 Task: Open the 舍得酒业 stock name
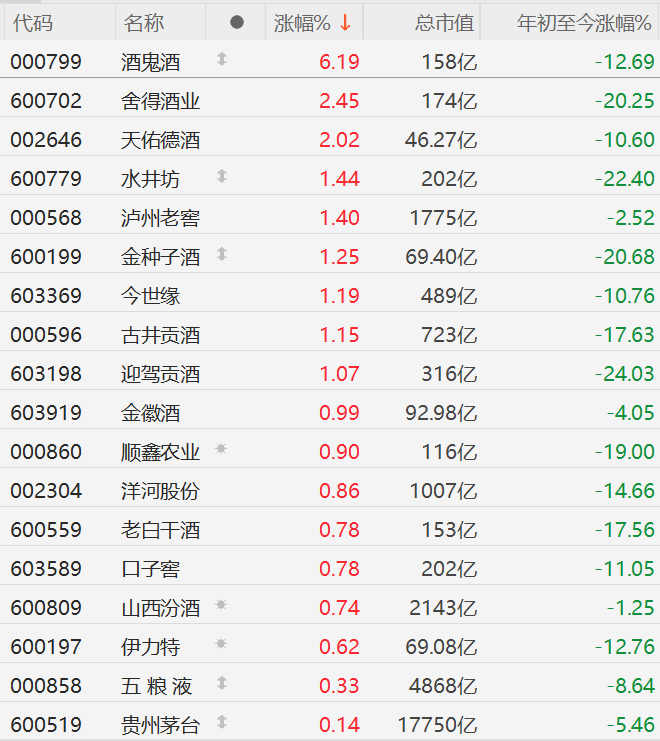tap(161, 101)
